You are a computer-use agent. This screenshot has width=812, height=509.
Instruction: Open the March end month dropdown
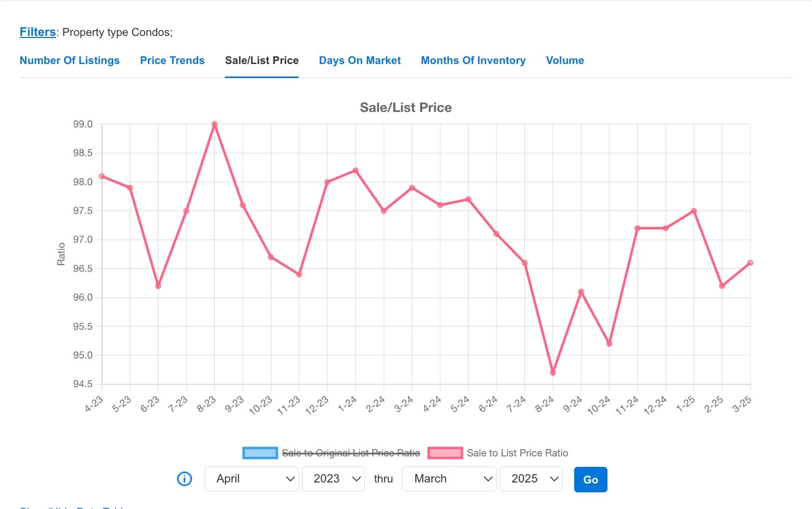(449, 479)
